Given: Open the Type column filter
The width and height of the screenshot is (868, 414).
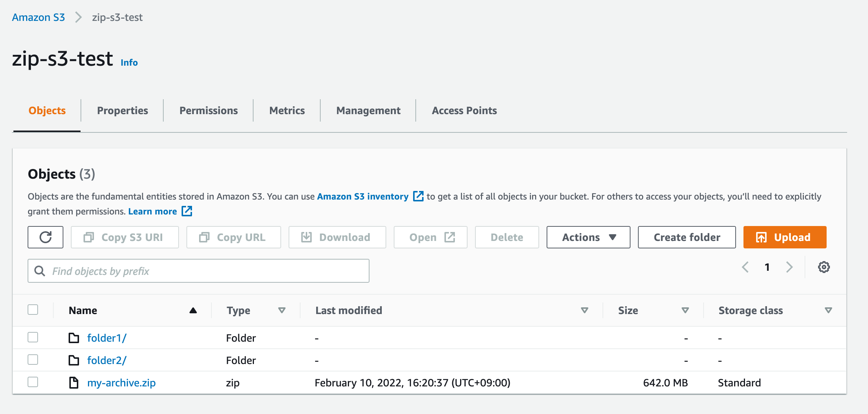Looking at the screenshot, I should (x=282, y=310).
